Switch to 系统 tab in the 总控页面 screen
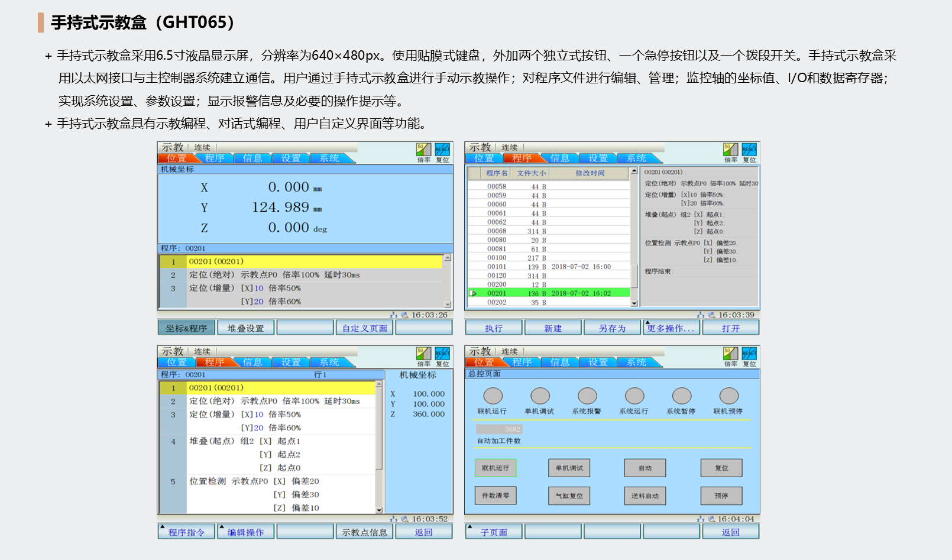This screenshot has width=952, height=560. tap(636, 362)
